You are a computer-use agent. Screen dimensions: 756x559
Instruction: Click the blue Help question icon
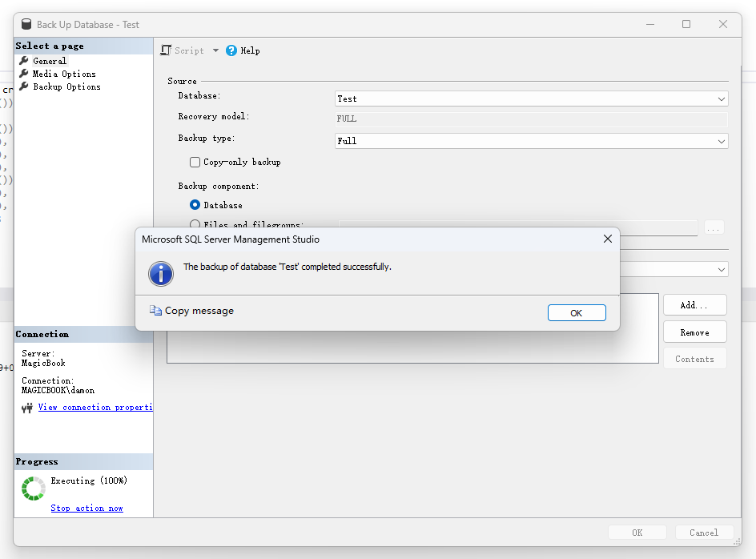pyautogui.click(x=231, y=50)
